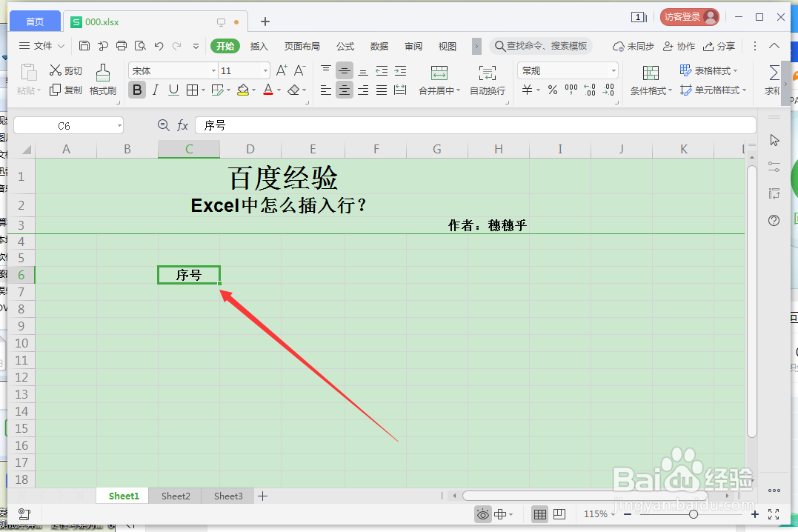Screen dimensions: 798x532
Task: Click the increase decimal places icon
Action: pos(589,89)
